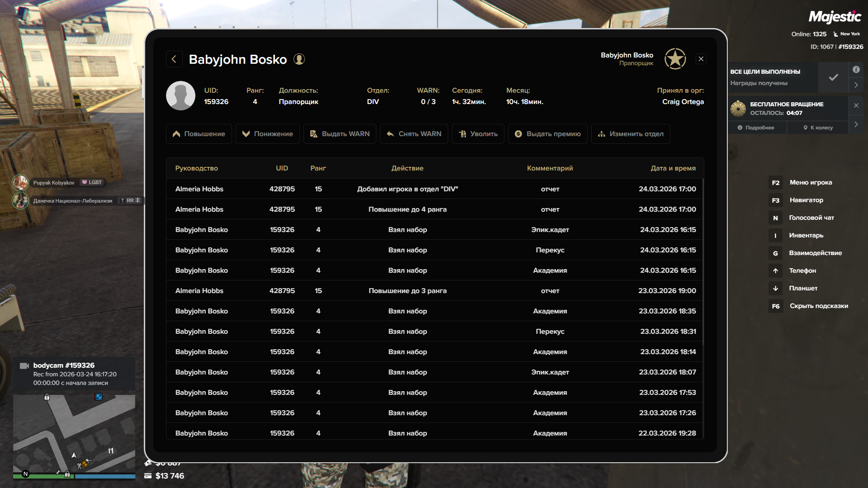Click the Дата и время column header

[x=673, y=168]
